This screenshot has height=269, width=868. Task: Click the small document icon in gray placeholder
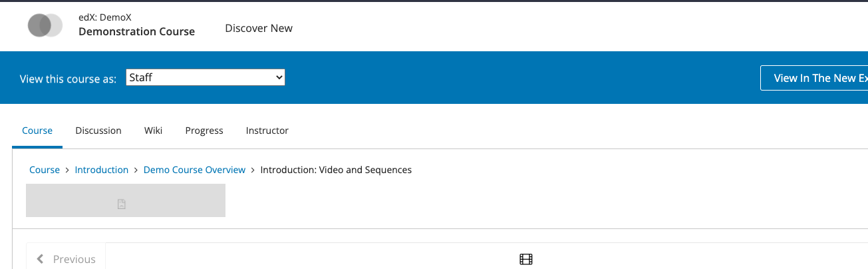coord(122,204)
